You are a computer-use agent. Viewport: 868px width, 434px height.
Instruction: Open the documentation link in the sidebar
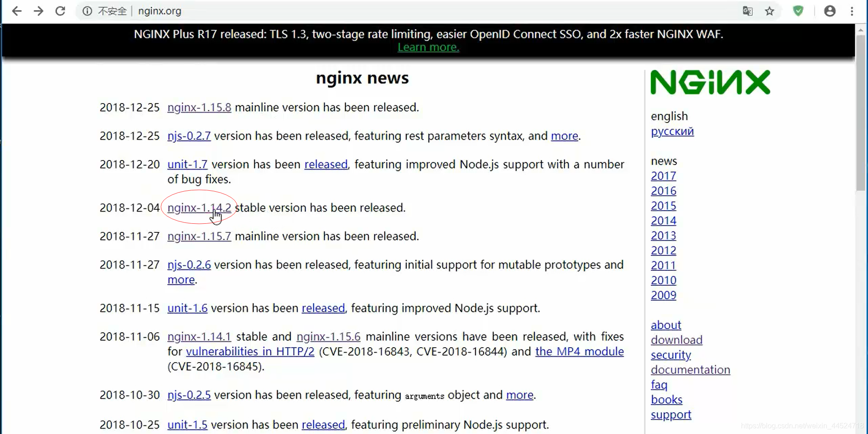(x=690, y=370)
